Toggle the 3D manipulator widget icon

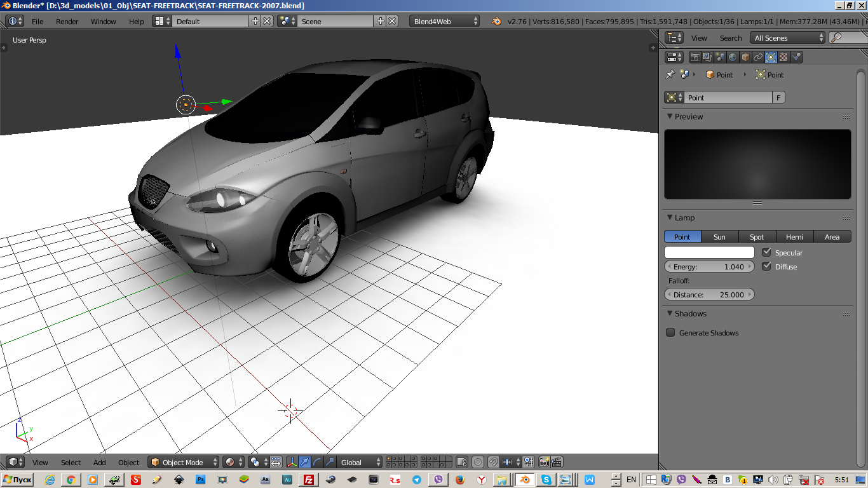(292, 462)
